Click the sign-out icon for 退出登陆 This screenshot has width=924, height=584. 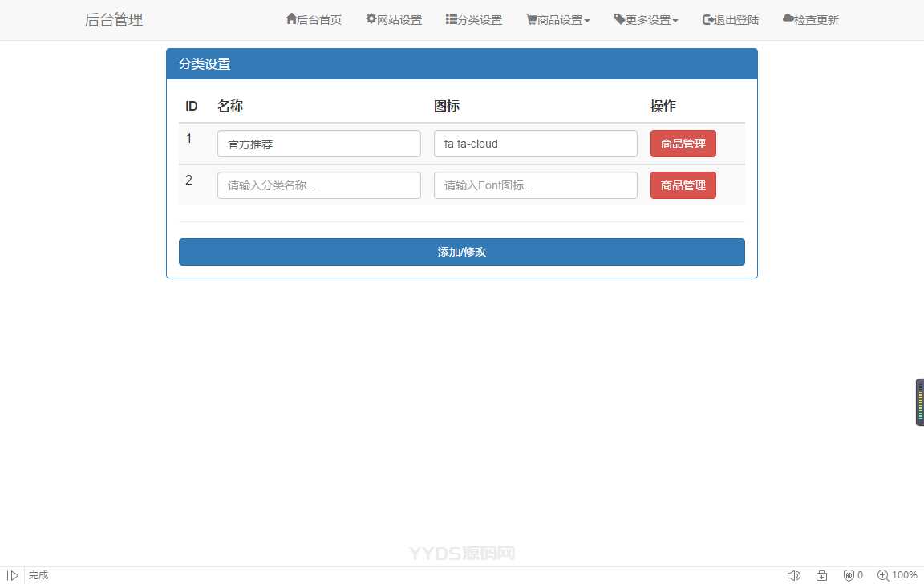(707, 20)
